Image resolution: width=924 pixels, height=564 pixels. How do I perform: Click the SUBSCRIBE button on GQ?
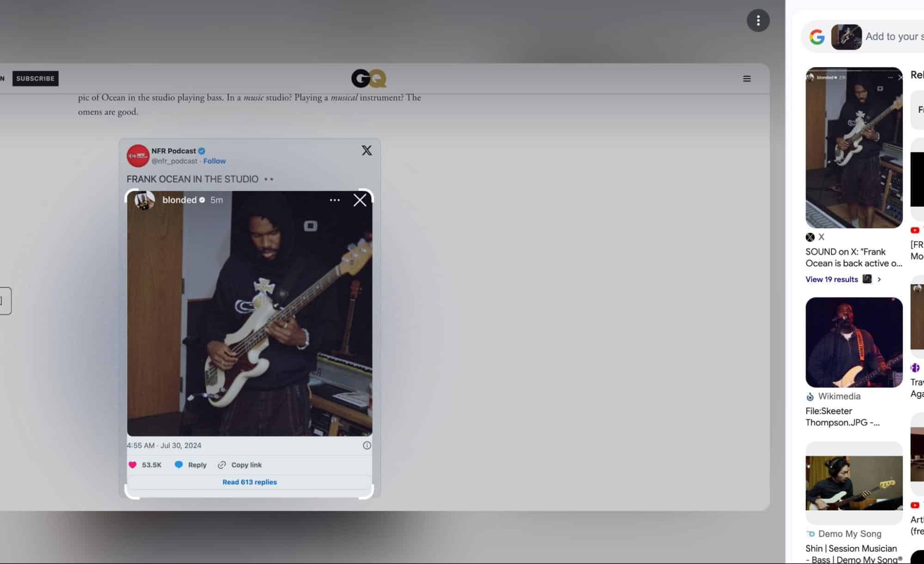pyautogui.click(x=35, y=79)
